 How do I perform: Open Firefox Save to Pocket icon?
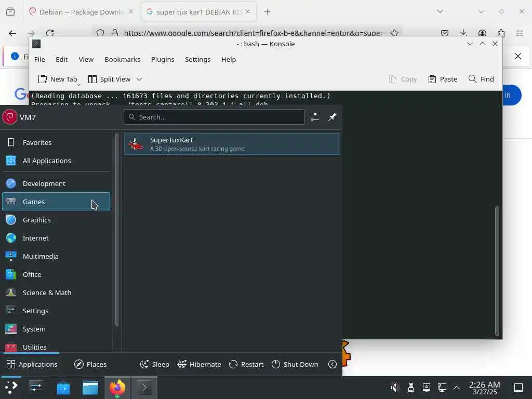(445, 33)
